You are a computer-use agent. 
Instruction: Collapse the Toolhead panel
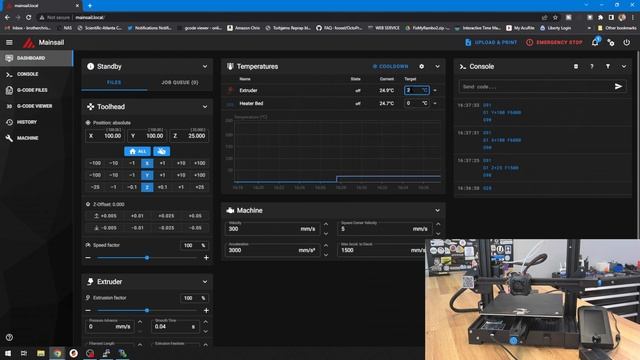[x=205, y=107]
